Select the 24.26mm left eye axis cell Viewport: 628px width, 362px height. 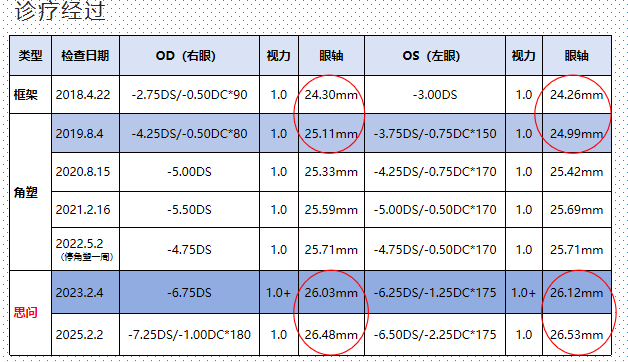(x=577, y=95)
